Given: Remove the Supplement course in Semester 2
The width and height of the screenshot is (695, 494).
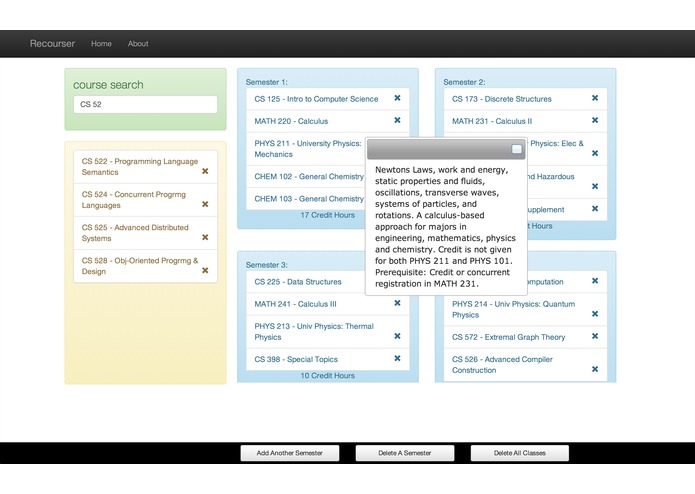Looking at the screenshot, I should 595,209.
